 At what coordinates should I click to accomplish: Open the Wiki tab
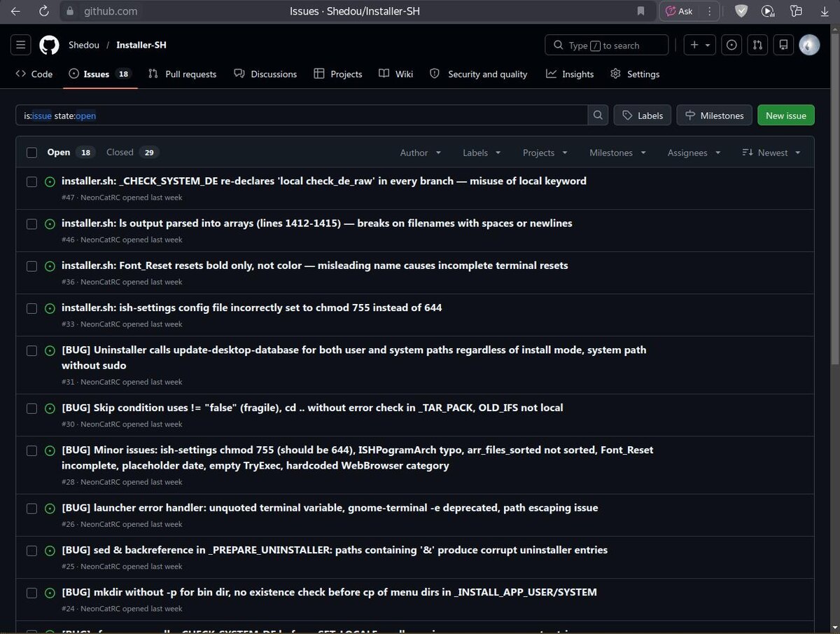[396, 74]
